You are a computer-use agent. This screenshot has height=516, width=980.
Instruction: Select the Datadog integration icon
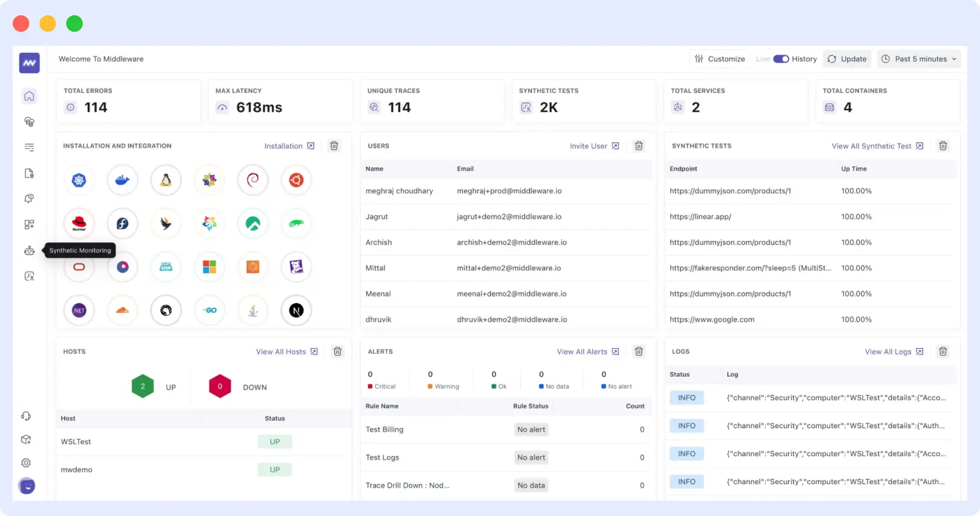[296, 267]
